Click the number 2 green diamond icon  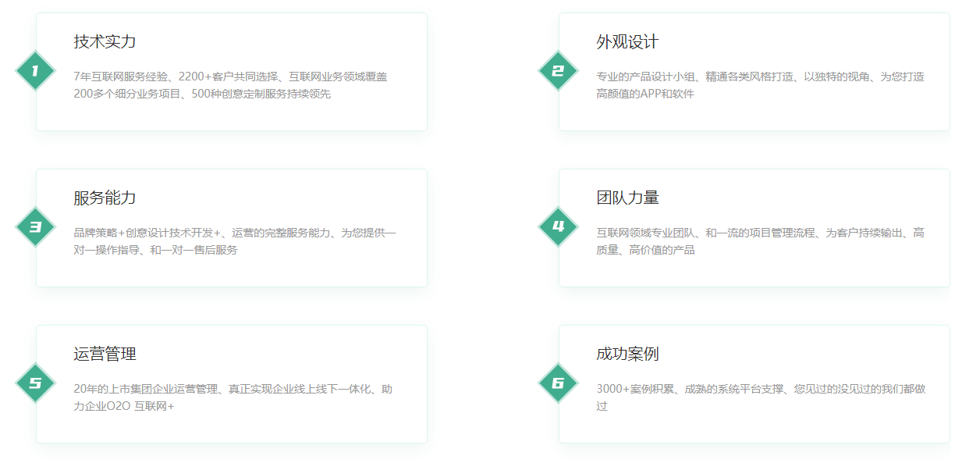coord(558,71)
